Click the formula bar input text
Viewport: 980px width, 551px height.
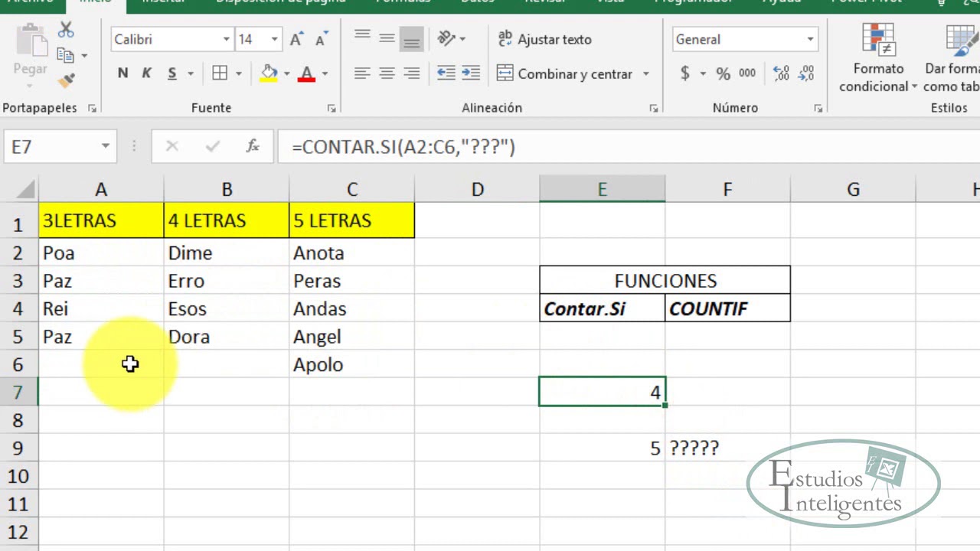pyautogui.click(x=403, y=146)
